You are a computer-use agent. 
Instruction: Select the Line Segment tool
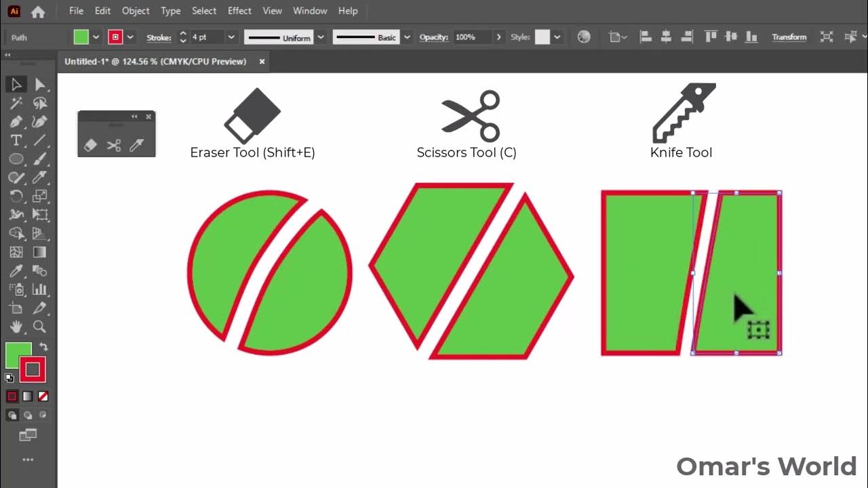(40, 141)
